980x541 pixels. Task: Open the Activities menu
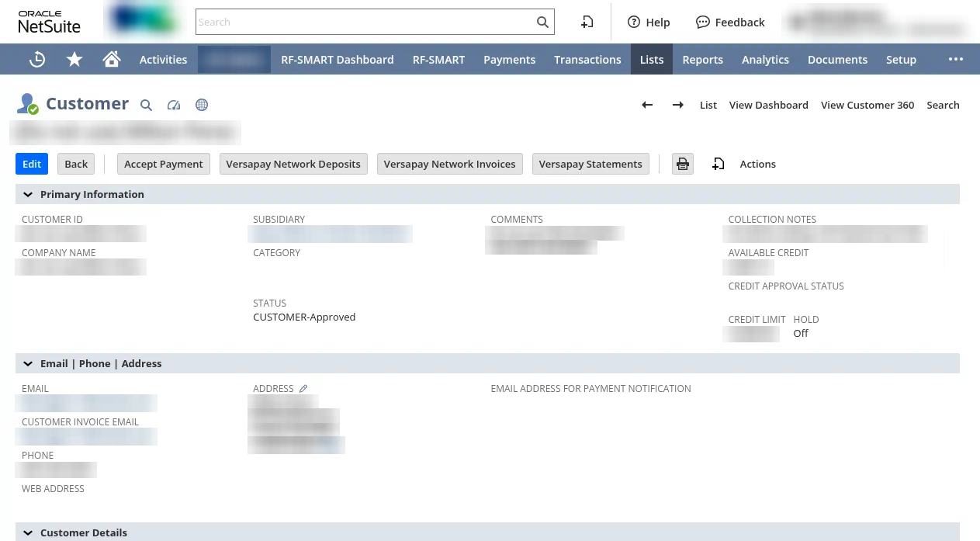point(163,59)
